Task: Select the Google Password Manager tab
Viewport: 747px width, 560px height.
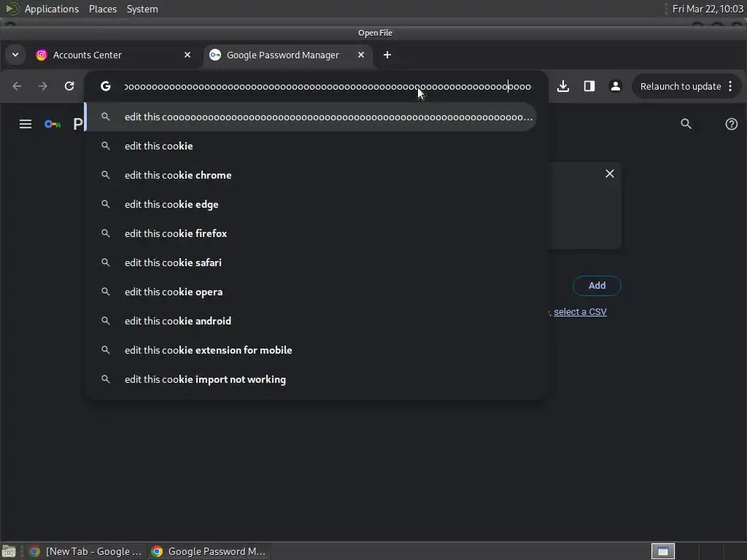Action: pos(287,55)
